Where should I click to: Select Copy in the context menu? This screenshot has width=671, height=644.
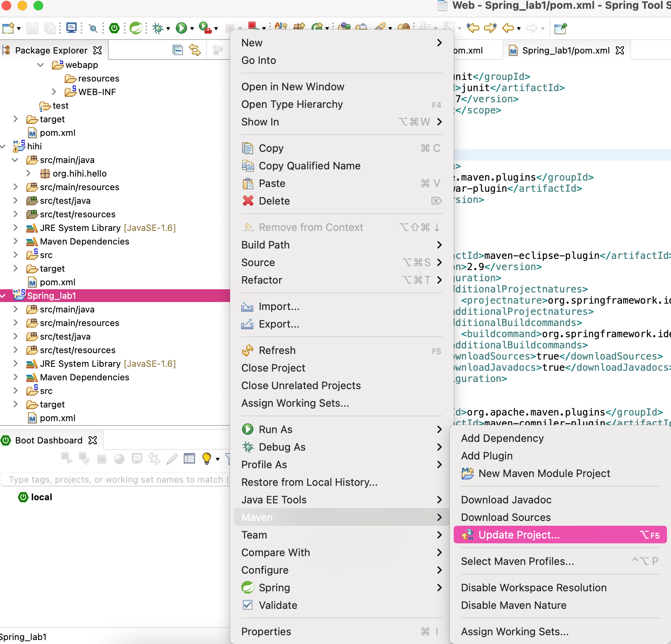[341, 148]
